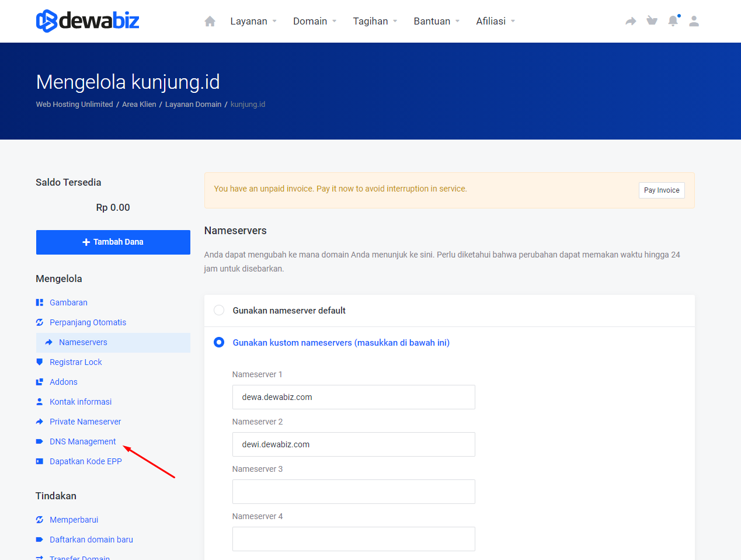
Task: Expand the Layanan dropdown menu
Action: tap(253, 22)
